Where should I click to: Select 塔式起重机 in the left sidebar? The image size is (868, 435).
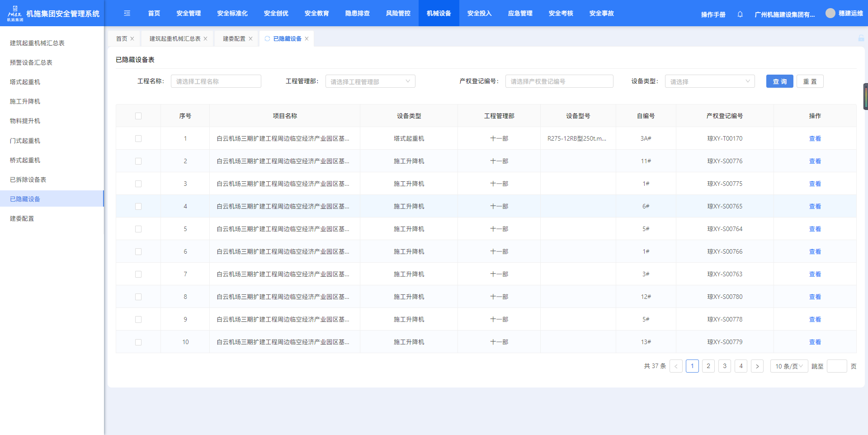point(25,82)
